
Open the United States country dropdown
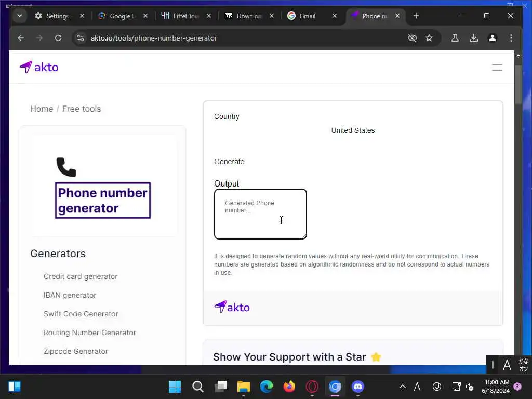pyautogui.click(x=353, y=130)
